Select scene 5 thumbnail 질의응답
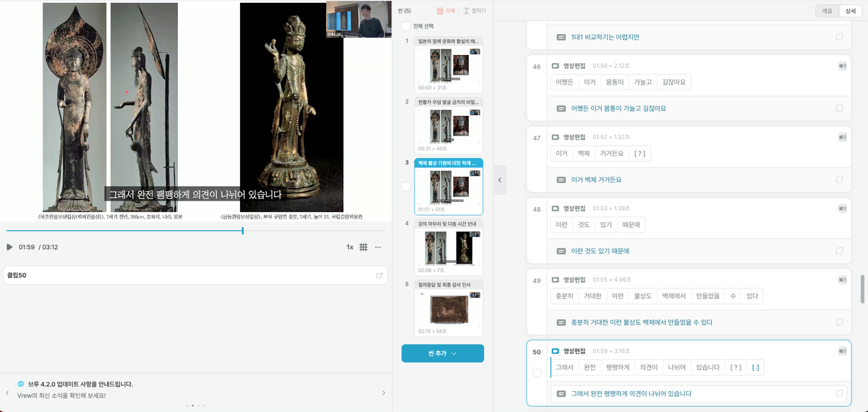The height and width of the screenshot is (412, 868). click(x=448, y=308)
